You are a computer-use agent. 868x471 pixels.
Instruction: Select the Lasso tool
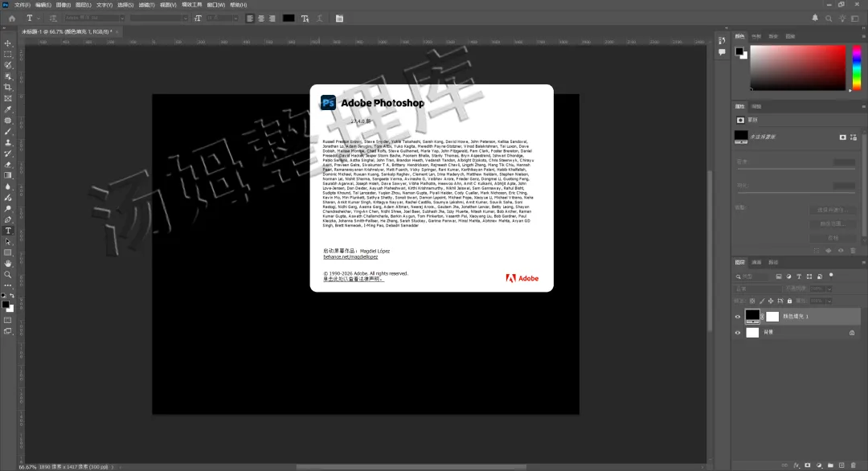click(8, 65)
